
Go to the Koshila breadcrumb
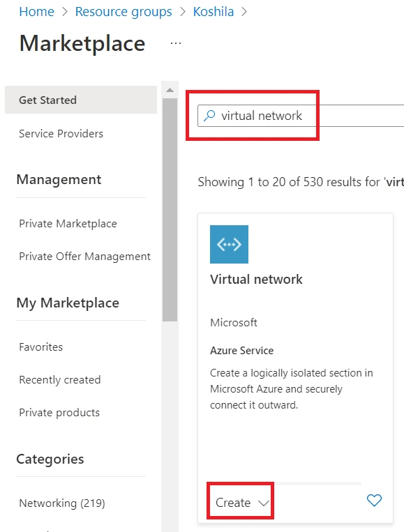pos(214,12)
